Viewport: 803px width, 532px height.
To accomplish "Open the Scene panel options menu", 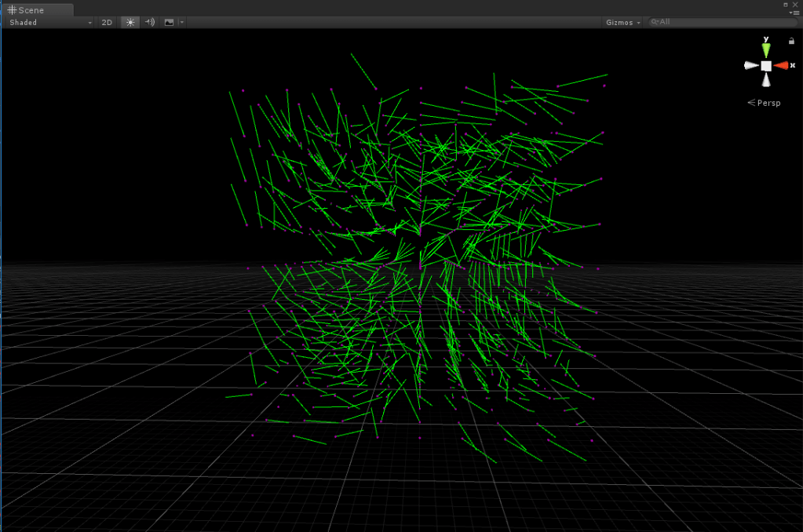I will point(794,13).
